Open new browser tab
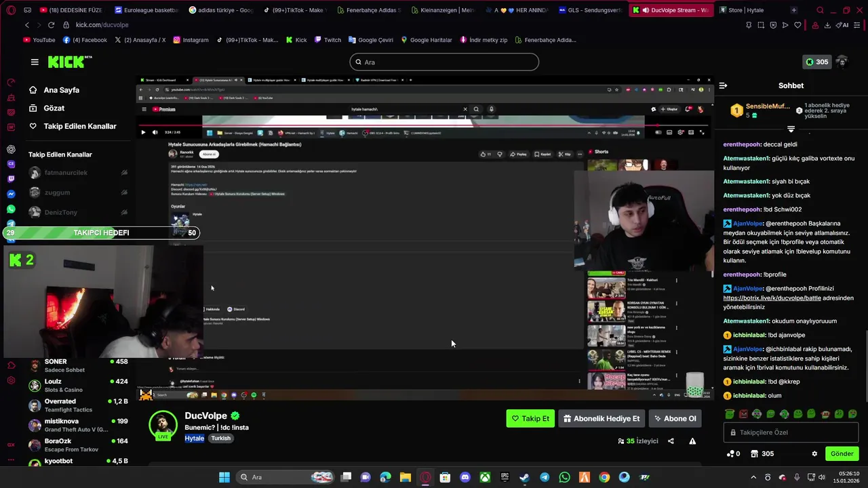Viewport: 868px width, 488px height. tap(794, 10)
